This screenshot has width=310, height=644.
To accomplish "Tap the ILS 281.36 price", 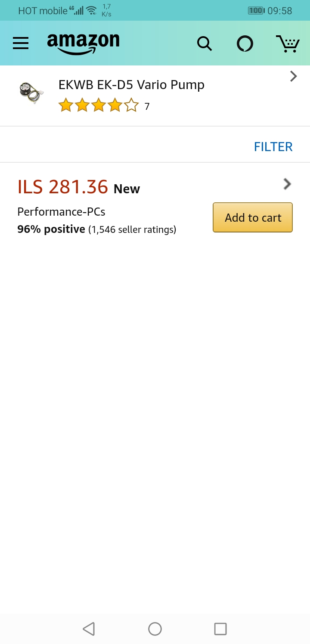I will (62, 187).
